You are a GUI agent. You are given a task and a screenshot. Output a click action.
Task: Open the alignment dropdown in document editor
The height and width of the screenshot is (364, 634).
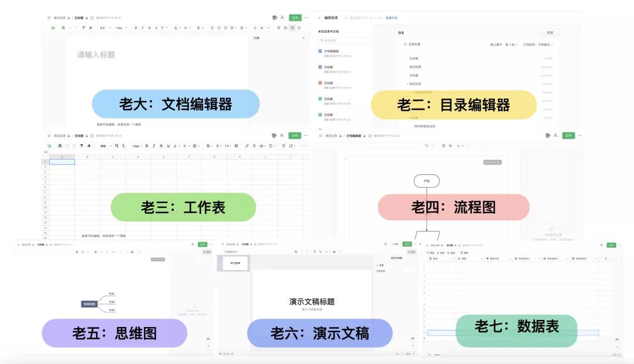pyautogui.click(x=200, y=28)
